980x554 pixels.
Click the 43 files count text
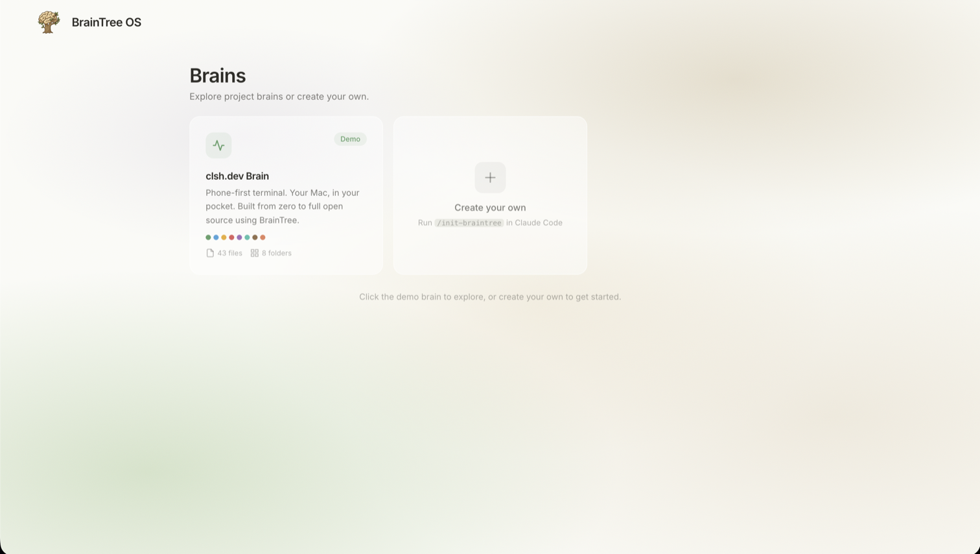pyautogui.click(x=230, y=253)
